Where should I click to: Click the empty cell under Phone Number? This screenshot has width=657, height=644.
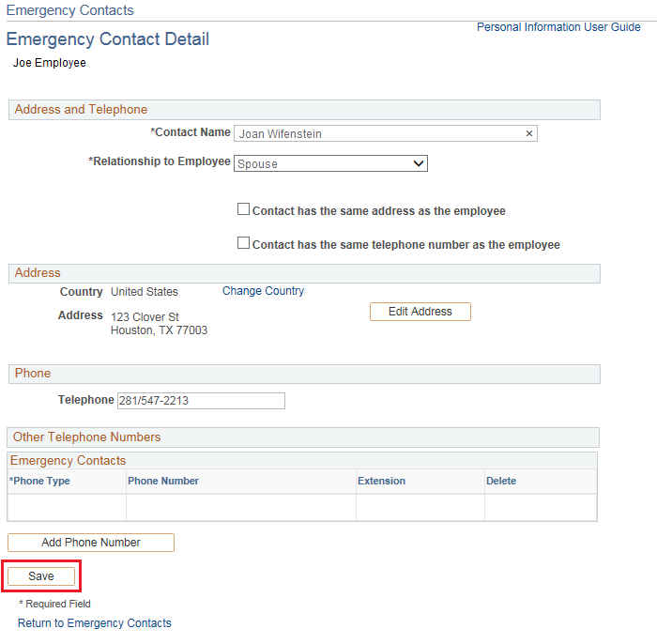(x=241, y=507)
